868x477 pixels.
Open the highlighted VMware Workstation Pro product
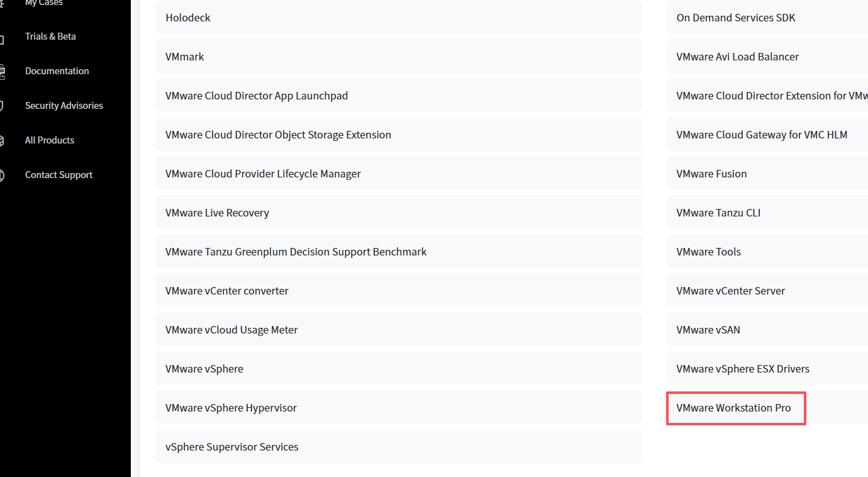pyautogui.click(x=733, y=408)
